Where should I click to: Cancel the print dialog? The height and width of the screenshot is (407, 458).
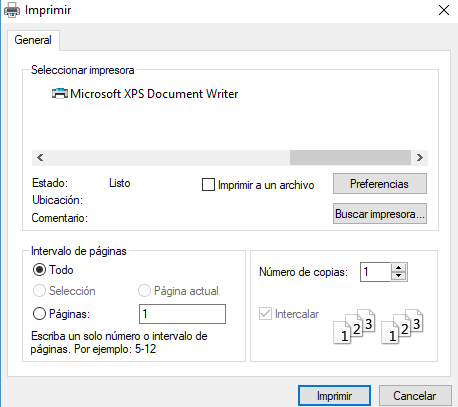[415, 396]
